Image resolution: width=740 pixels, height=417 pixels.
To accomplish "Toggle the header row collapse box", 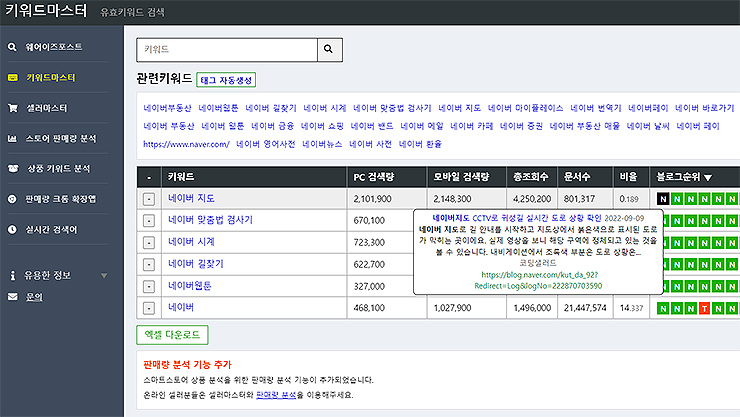I will coord(149,177).
